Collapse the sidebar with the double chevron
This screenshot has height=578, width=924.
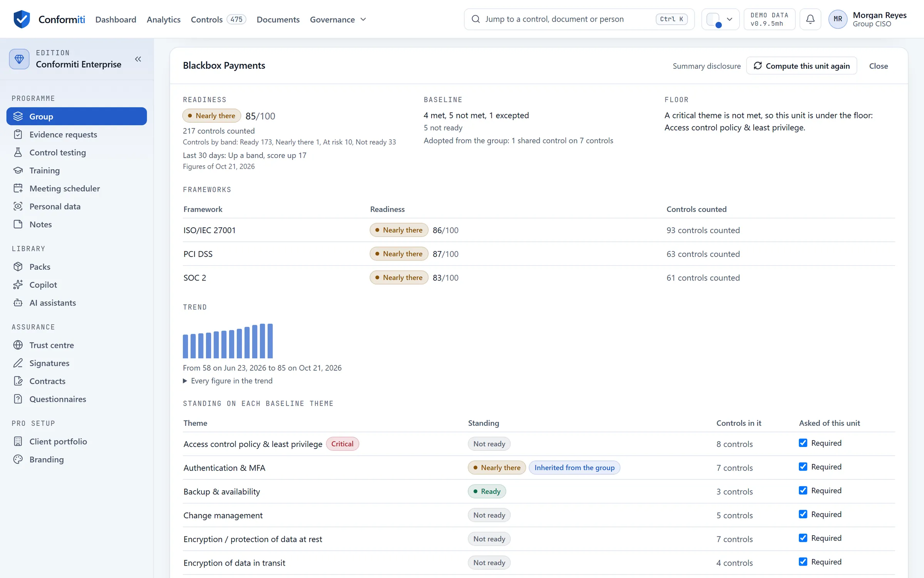point(138,59)
